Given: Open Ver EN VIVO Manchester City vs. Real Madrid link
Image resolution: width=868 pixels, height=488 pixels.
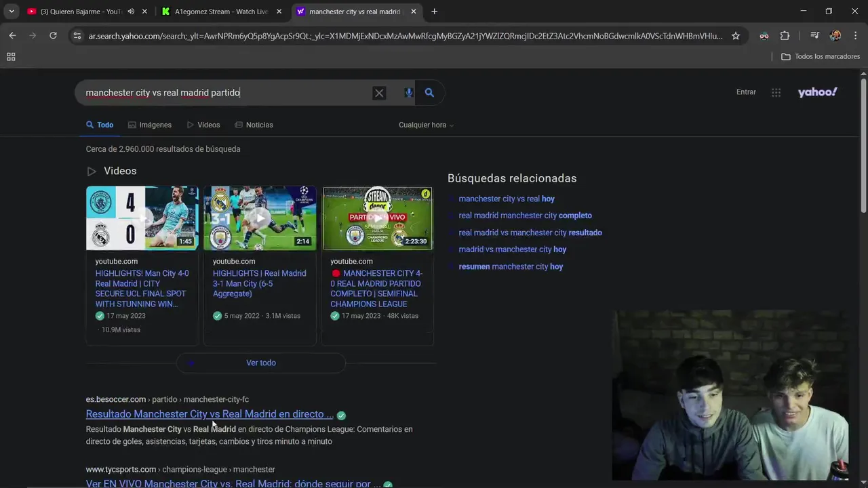Looking at the screenshot, I should 233,484.
